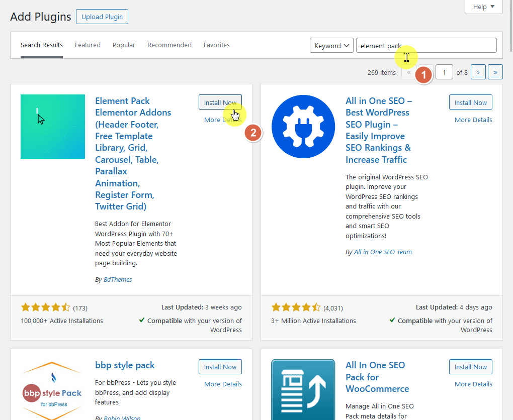This screenshot has height=420, width=513.
Task: Open the bbp style pack title link
Action: coord(125,365)
